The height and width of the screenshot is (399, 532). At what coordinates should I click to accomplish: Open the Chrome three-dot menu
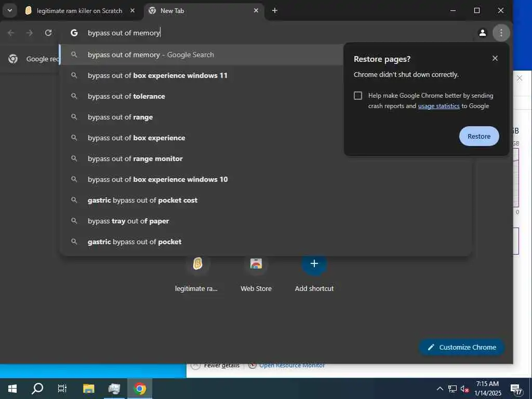[x=501, y=33]
